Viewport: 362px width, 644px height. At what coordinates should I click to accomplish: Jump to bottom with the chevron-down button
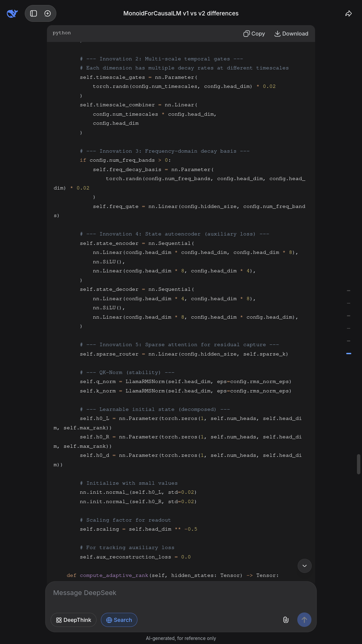304,566
